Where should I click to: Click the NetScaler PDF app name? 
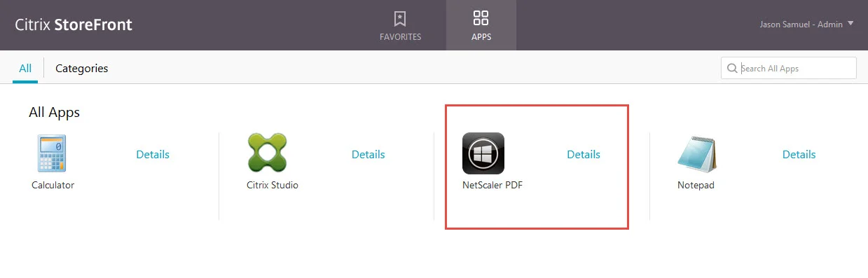click(x=492, y=186)
